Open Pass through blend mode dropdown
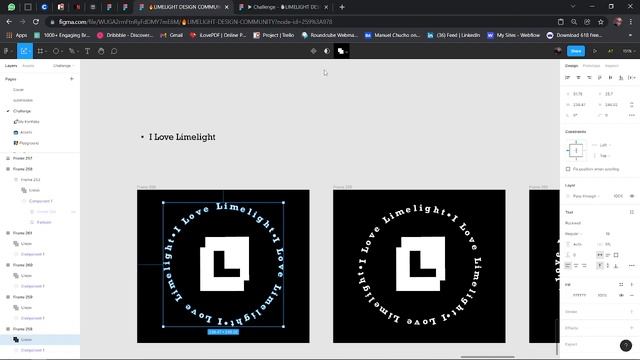Viewport: 640px width, 360px height. pyautogui.click(x=586, y=196)
